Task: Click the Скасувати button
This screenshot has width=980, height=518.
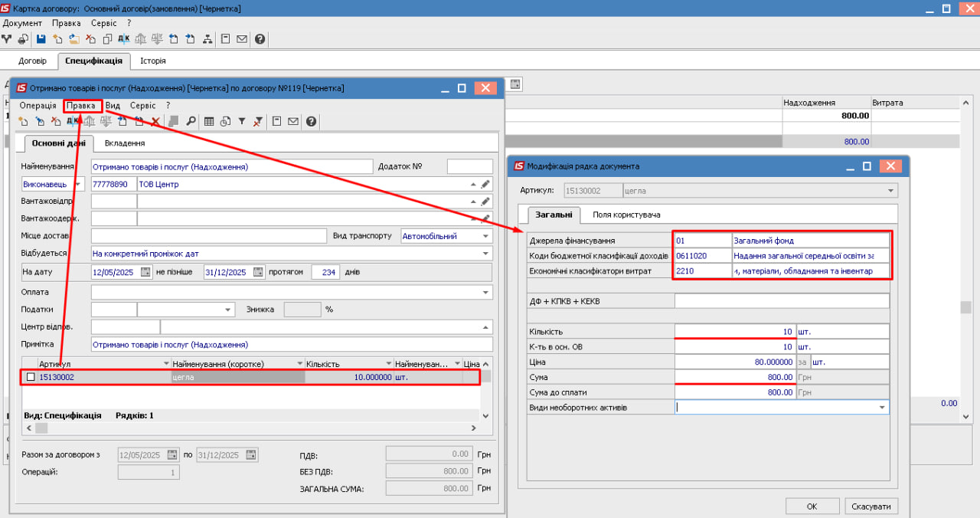Action: click(x=871, y=507)
